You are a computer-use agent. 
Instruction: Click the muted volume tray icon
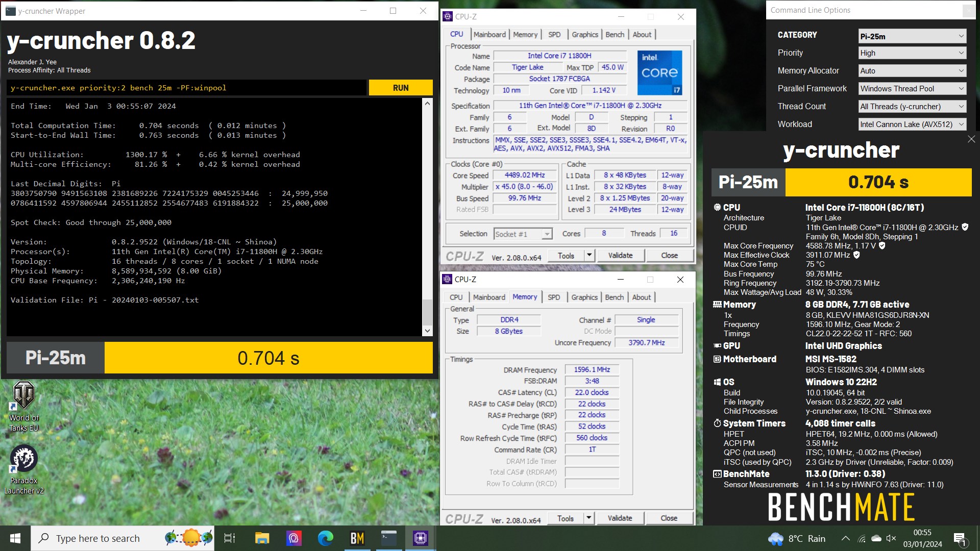pos(891,538)
